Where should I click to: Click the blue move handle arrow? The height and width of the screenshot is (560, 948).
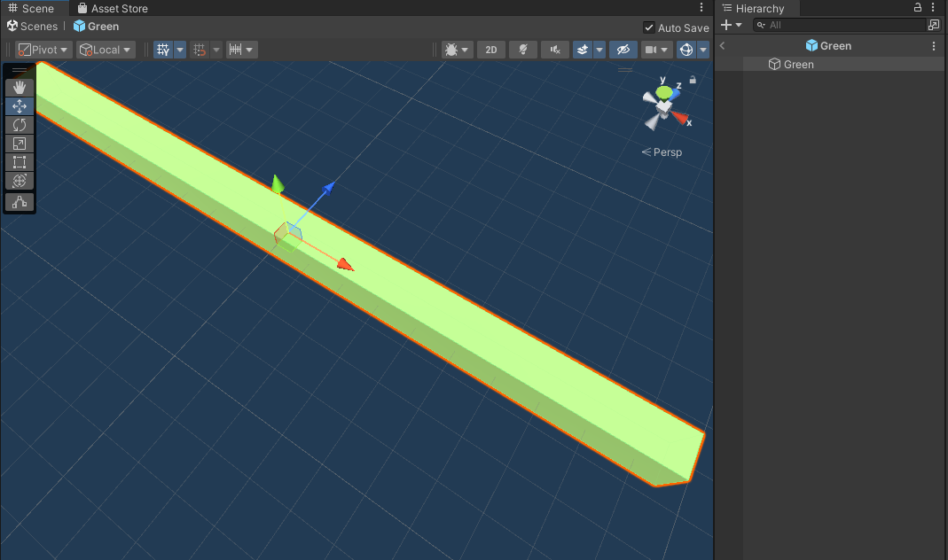tap(329, 187)
